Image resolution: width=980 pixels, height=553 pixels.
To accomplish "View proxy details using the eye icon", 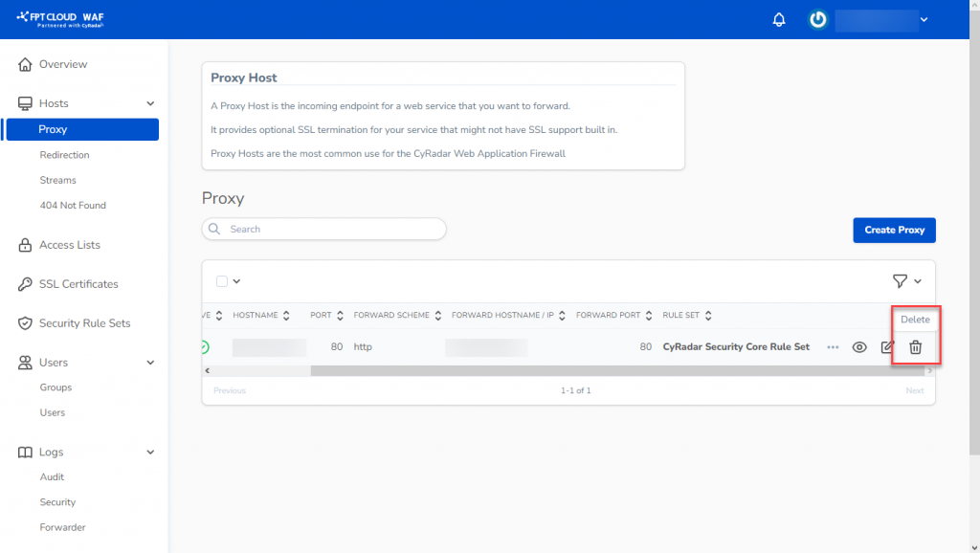I will (x=859, y=347).
